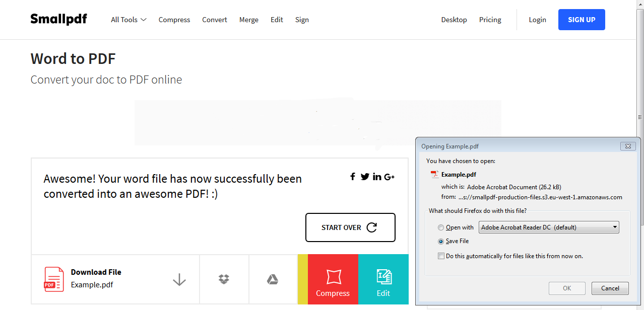Expand the Adobe Acrobat Reader DC dropdown
The width and height of the screenshot is (644, 310).
click(549, 227)
